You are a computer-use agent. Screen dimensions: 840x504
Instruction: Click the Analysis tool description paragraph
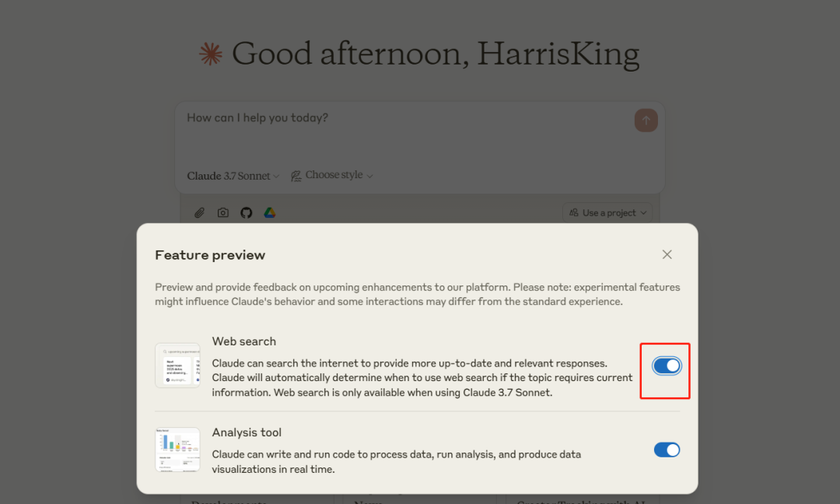point(397,462)
